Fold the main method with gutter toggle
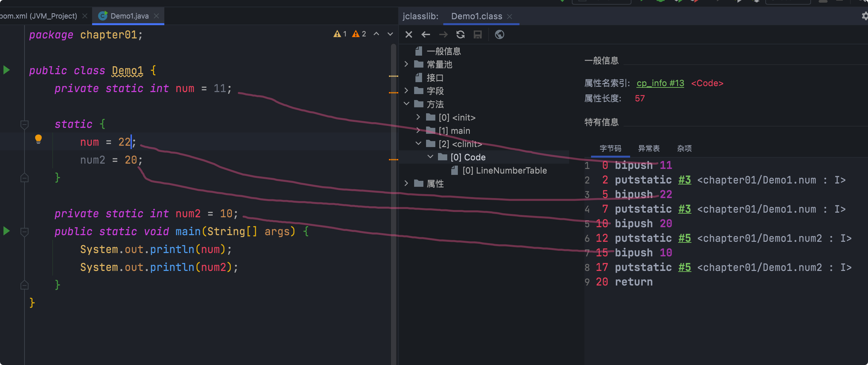This screenshot has height=365, width=868. [24, 232]
